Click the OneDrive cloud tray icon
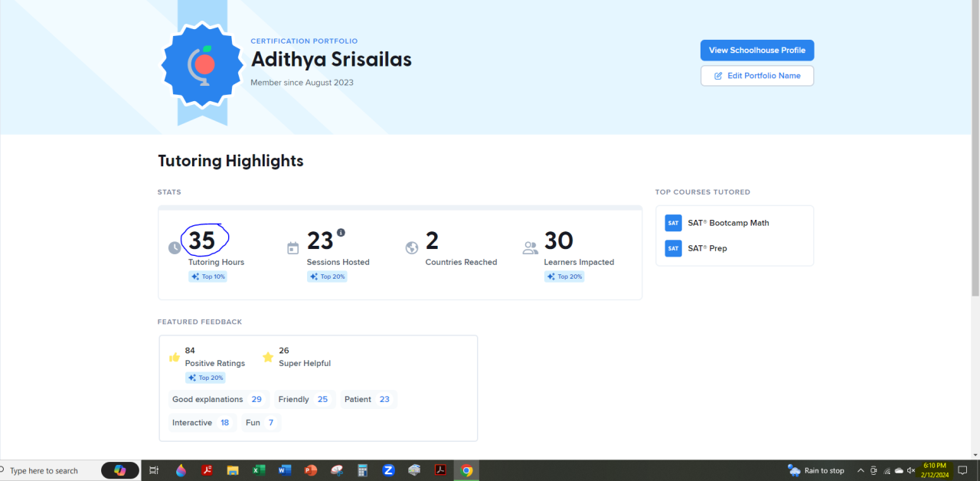 click(x=899, y=470)
